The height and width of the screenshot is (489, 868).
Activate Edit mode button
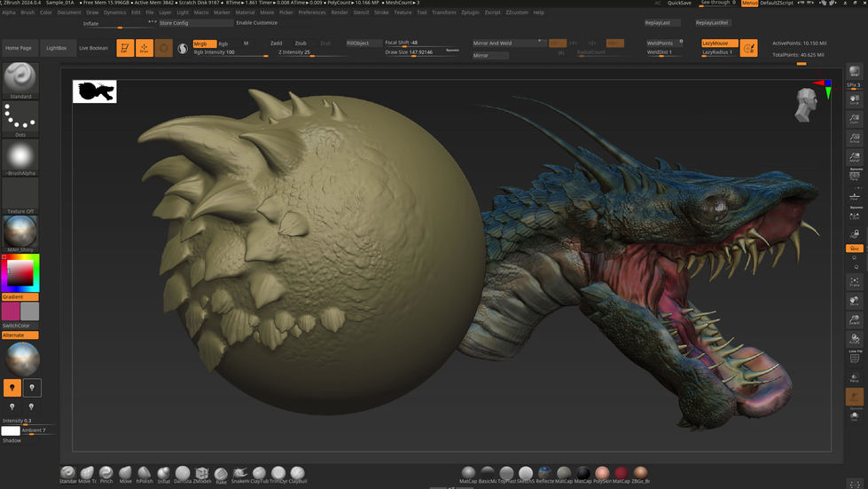tap(125, 48)
